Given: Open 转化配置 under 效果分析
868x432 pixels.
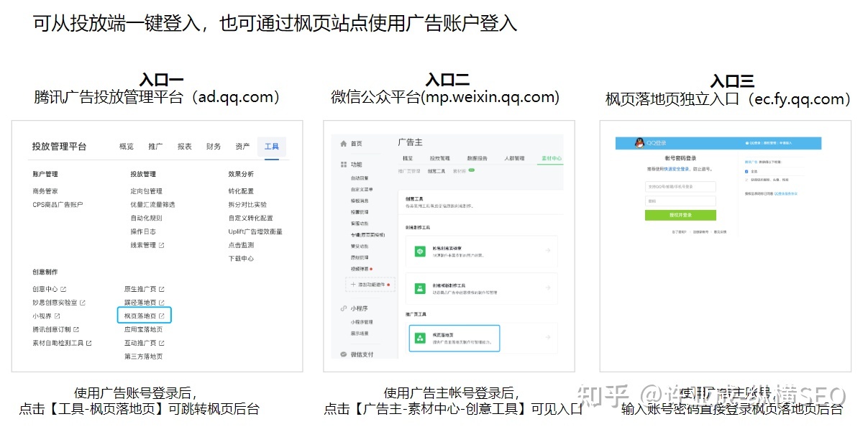Looking at the screenshot, I should [x=241, y=191].
